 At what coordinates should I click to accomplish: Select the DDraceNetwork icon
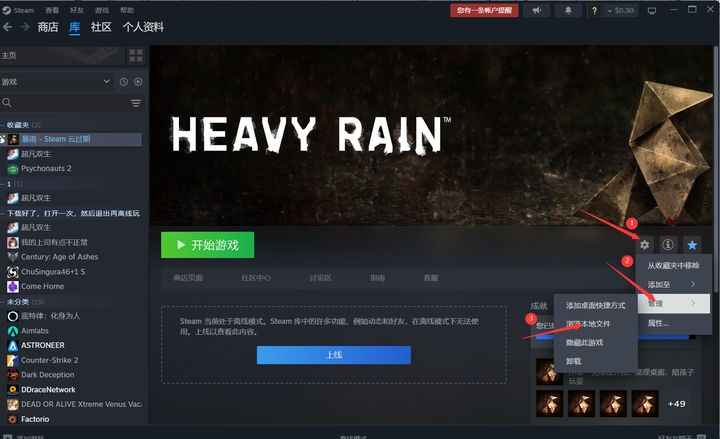point(13,390)
